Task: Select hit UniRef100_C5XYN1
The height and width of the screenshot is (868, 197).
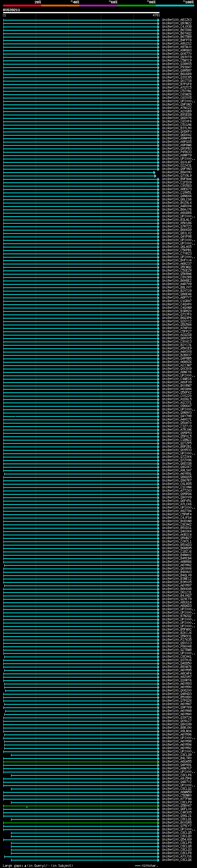Action: pyautogui.click(x=176, y=91)
